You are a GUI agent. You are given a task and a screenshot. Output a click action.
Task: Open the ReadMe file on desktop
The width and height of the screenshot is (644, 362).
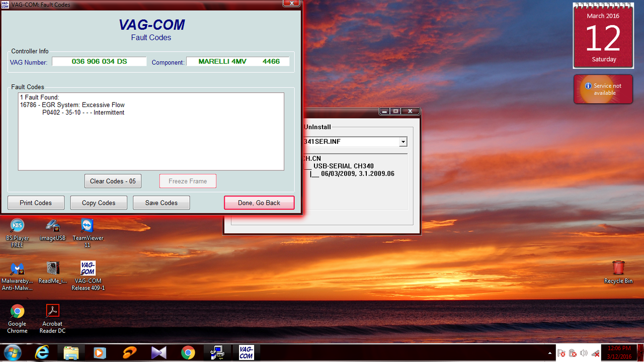pos(53,273)
